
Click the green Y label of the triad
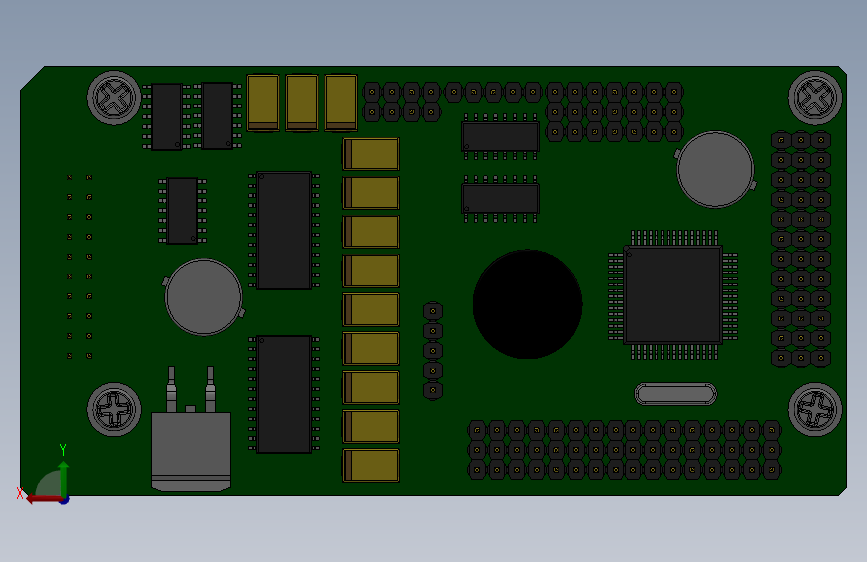pos(63,450)
